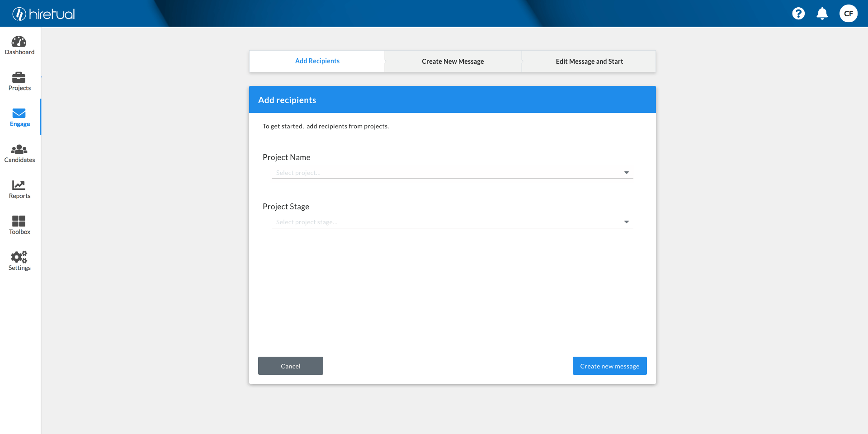The height and width of the screenshot is (434, 868).
Task: Click the Cancel button
Action: [x=291, y=366]
